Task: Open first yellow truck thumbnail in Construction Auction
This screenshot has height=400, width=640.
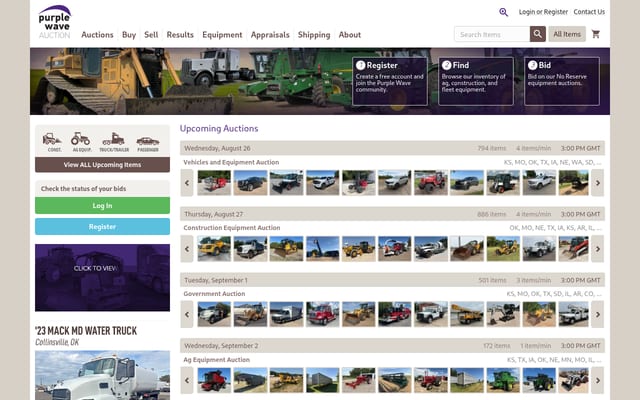Action: (x=214, y=249)
